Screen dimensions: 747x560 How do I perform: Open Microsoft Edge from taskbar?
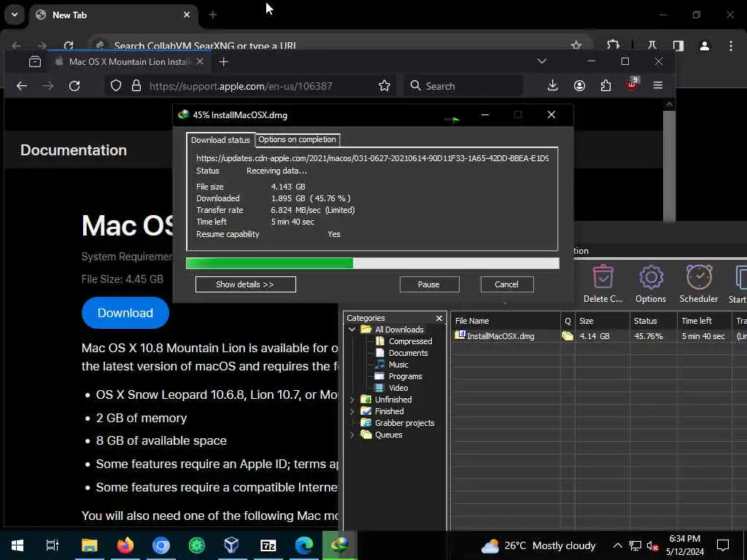click(304, 545)
